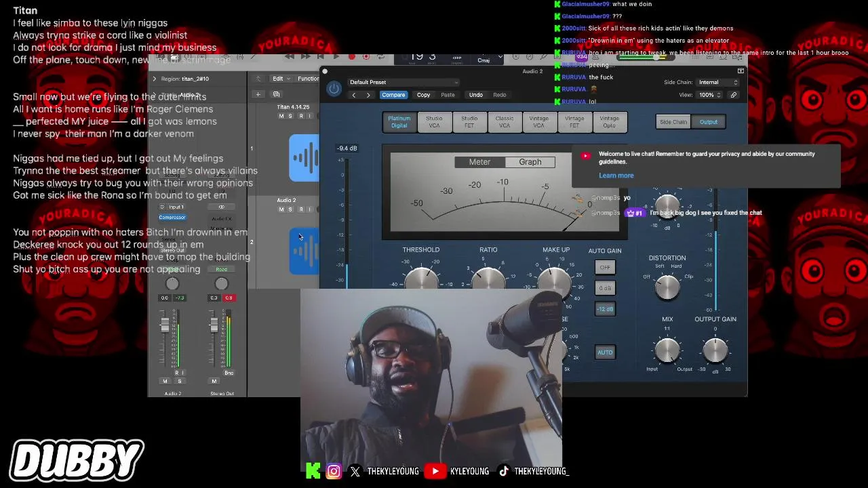The width and height of the screenshot is (868, 488).
Task: Click the go to beginning transport button
Action: (321, 57)
